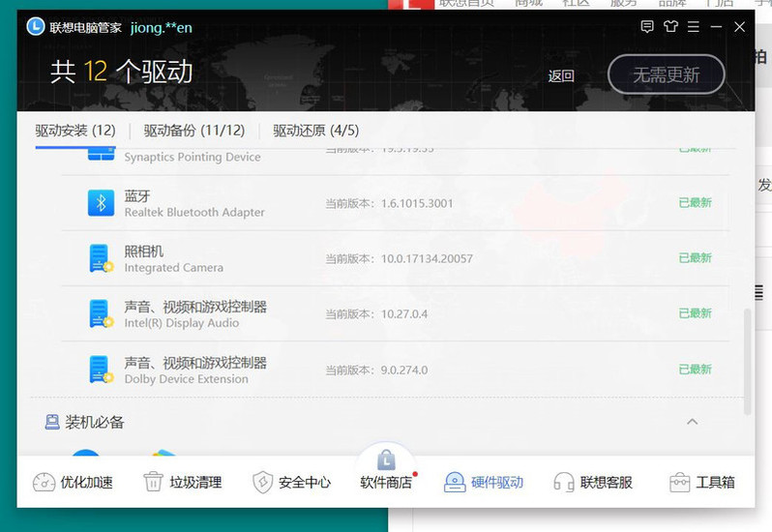Image resolution: width=772 pixels, height=532 pixels.
Task: Click the account name jiong.**en
Action: point(162,27)
